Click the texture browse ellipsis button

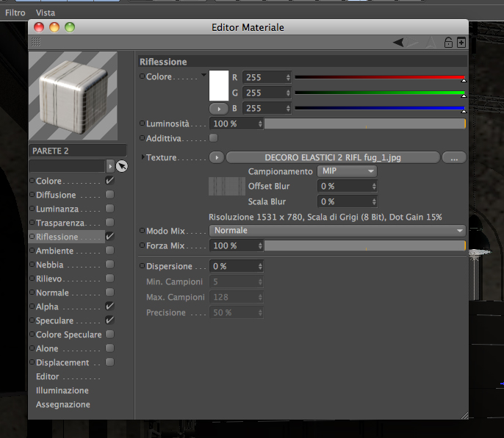[x=454, y=157]
